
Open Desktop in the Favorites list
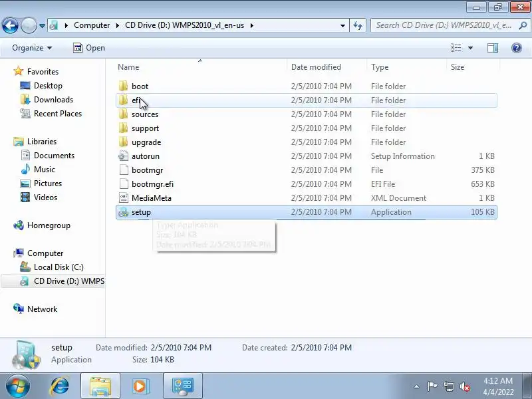click(48, 86)
